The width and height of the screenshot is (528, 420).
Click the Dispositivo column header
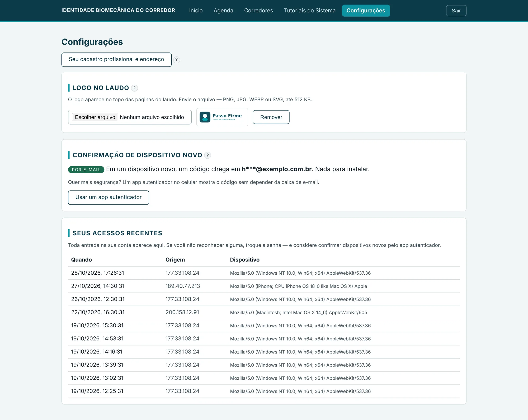(245, 260)
